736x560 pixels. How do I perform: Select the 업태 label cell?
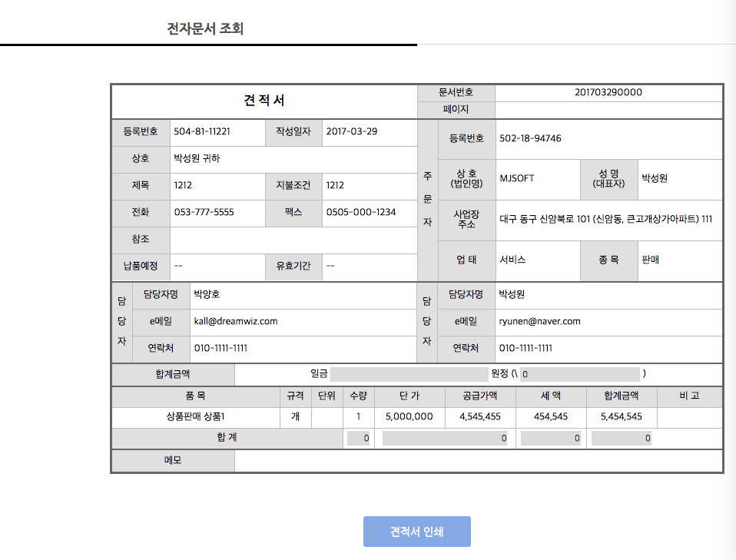(466, 260)
